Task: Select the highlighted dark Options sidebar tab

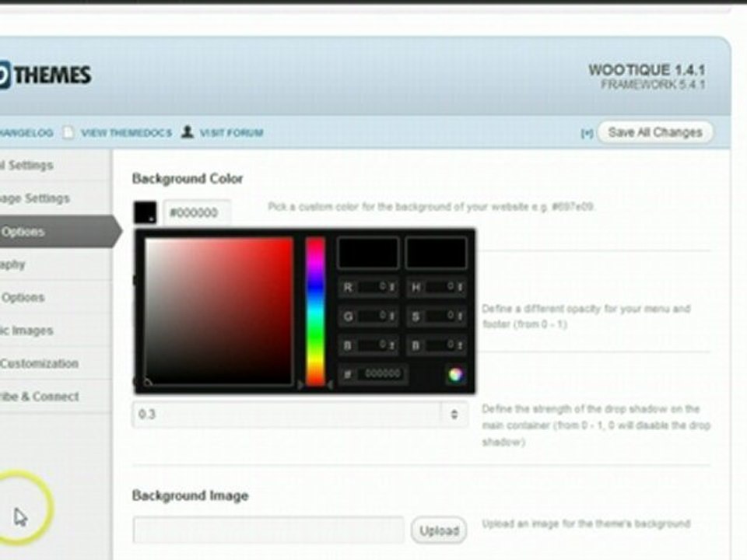Action: 60,232
